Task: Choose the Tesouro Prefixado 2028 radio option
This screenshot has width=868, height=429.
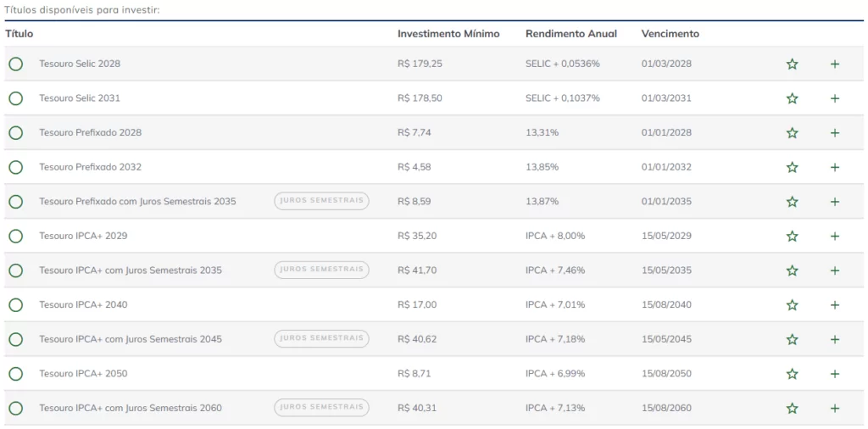Action: 15,133
